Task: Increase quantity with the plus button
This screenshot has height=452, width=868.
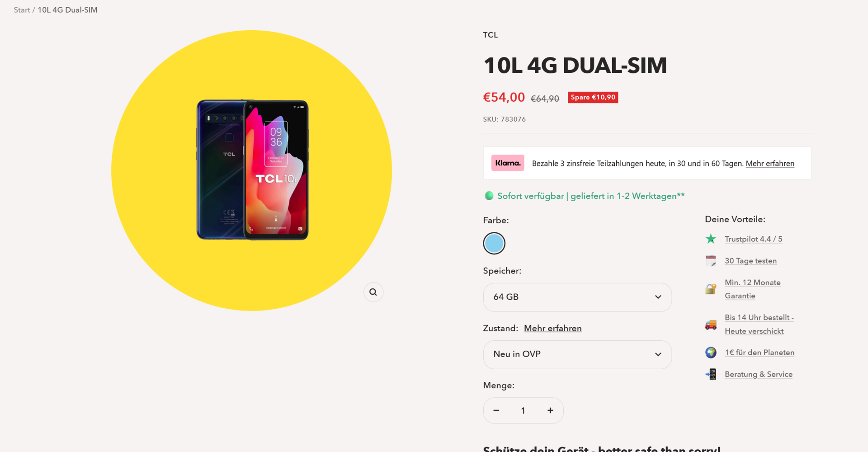Action: tap(550, 410)
